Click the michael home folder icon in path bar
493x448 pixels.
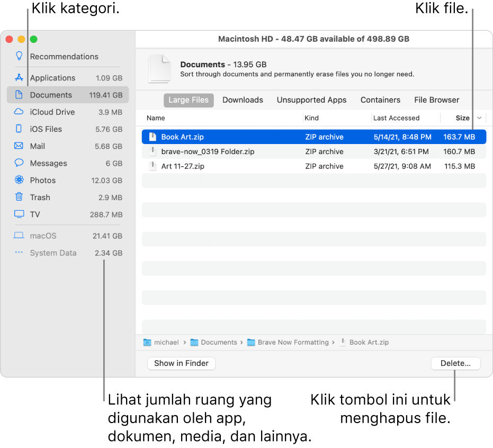coord(147,343)
